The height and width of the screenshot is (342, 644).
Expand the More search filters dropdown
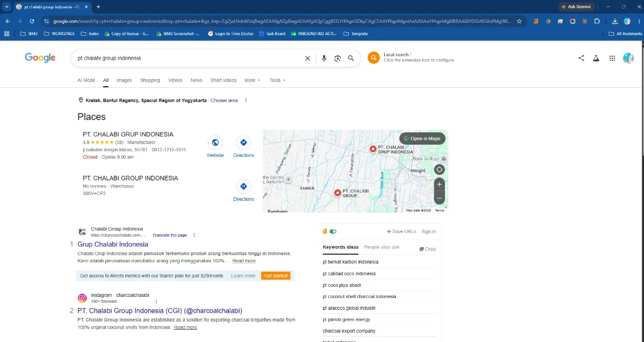(252, 81)
